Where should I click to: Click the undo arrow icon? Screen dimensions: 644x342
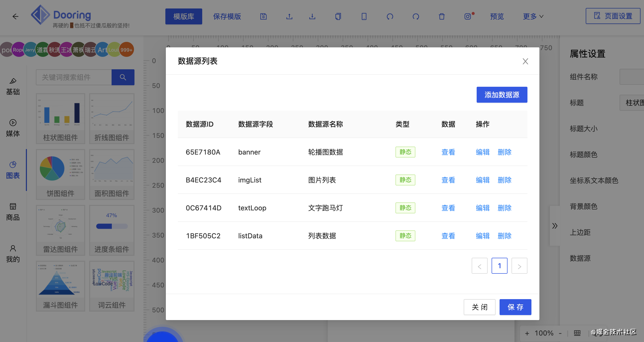[x=390, y=16]
